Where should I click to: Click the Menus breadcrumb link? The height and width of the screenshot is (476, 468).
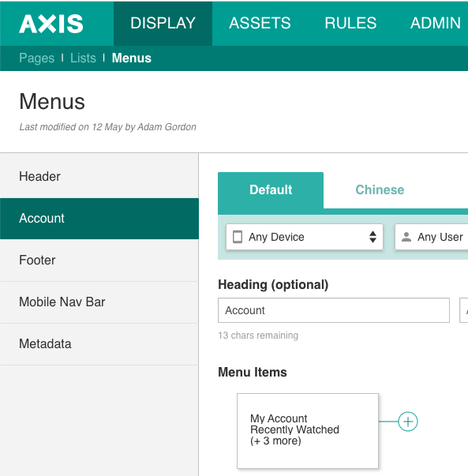[132, 58]
